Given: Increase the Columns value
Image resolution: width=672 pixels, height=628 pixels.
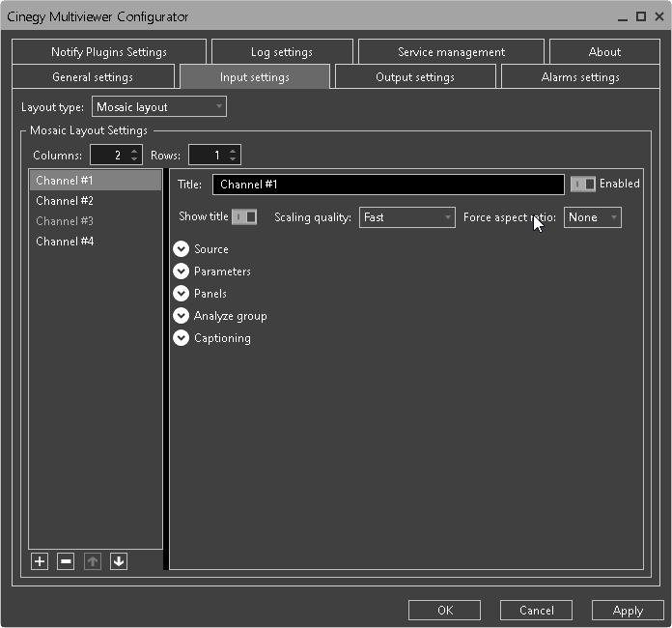Looking at the screenshot, I should tap(134, 151).
